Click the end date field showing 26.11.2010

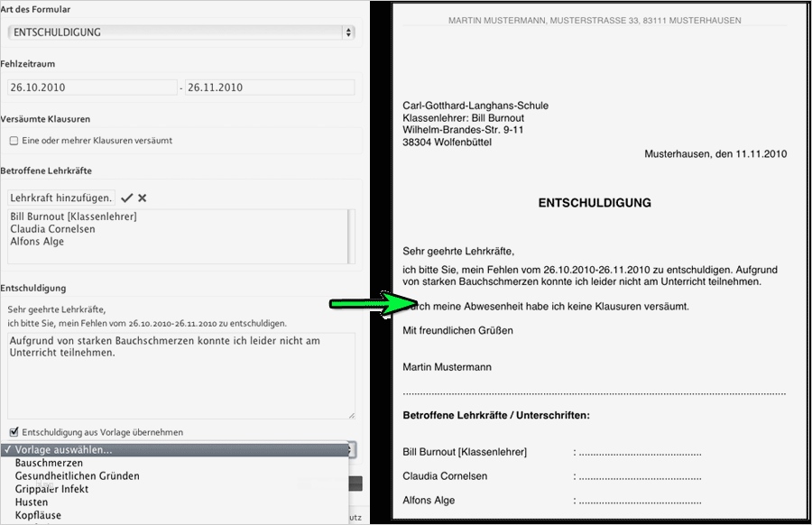pos(271,87)
